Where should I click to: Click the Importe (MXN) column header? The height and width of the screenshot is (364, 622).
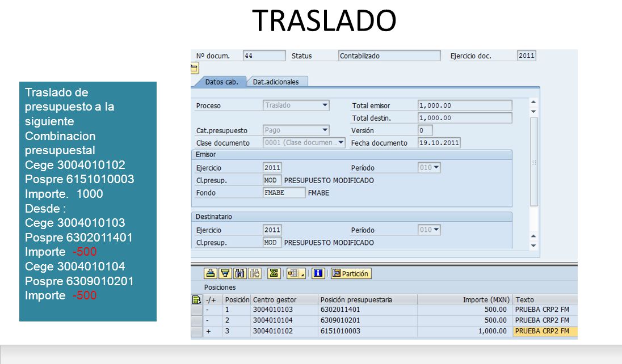465,300
